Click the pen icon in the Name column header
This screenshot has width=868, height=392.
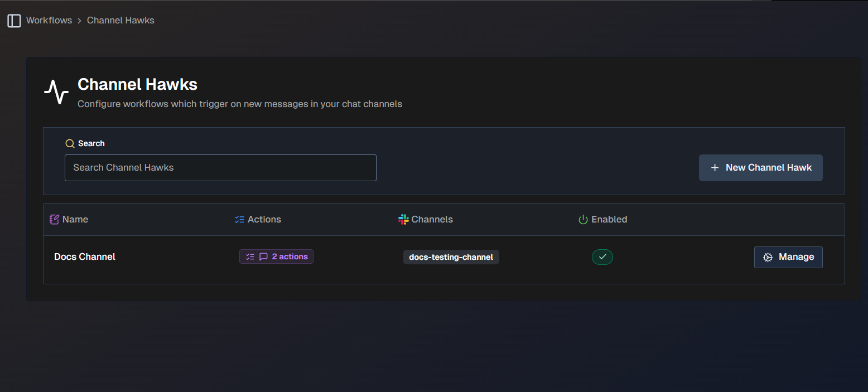coord(54,219)
